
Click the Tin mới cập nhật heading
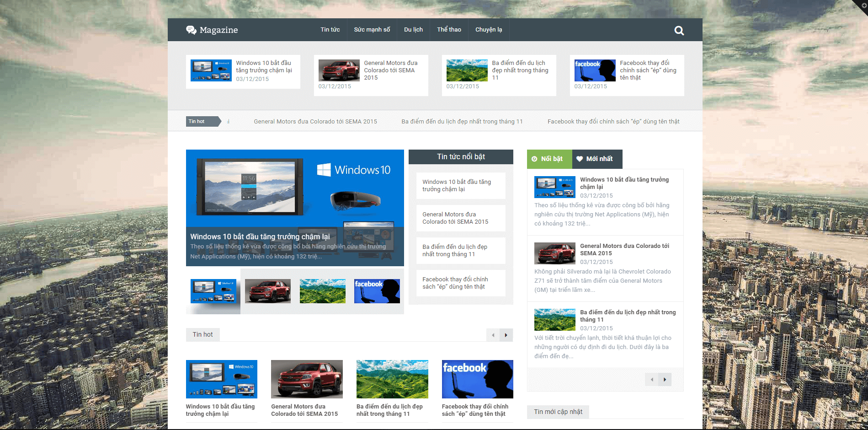(x=558, y=412)
